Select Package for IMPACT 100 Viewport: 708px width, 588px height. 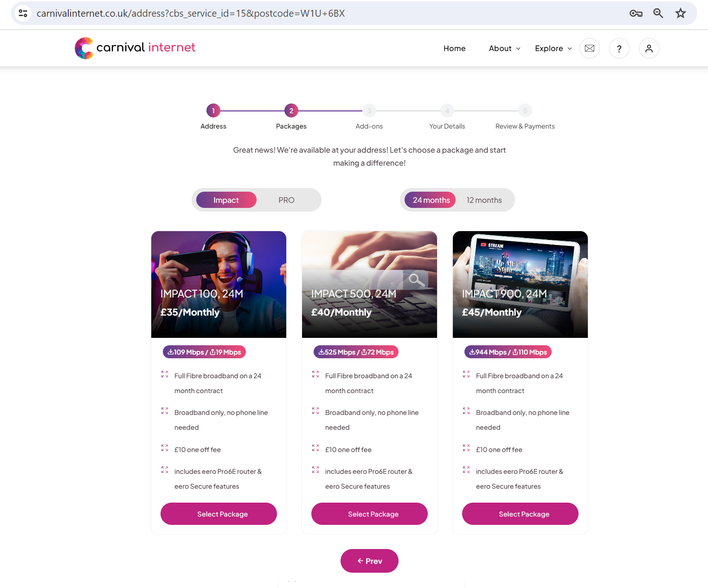tap(219, 514)
